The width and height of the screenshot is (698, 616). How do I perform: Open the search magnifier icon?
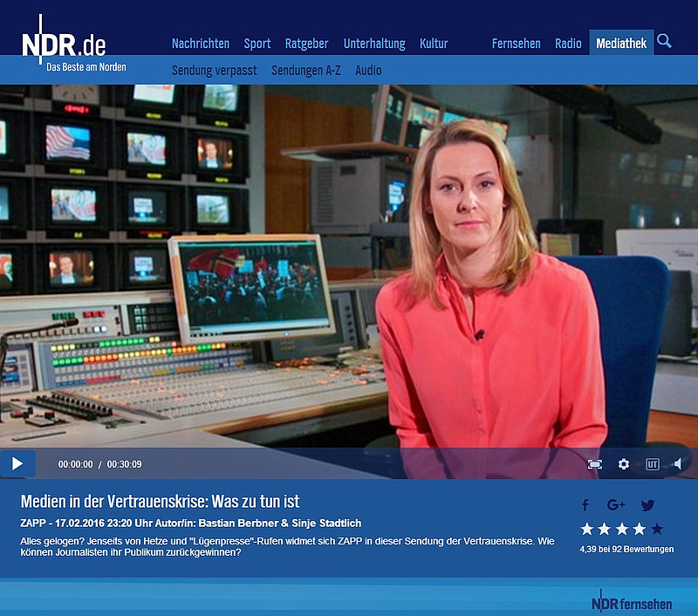pos(664,41)
